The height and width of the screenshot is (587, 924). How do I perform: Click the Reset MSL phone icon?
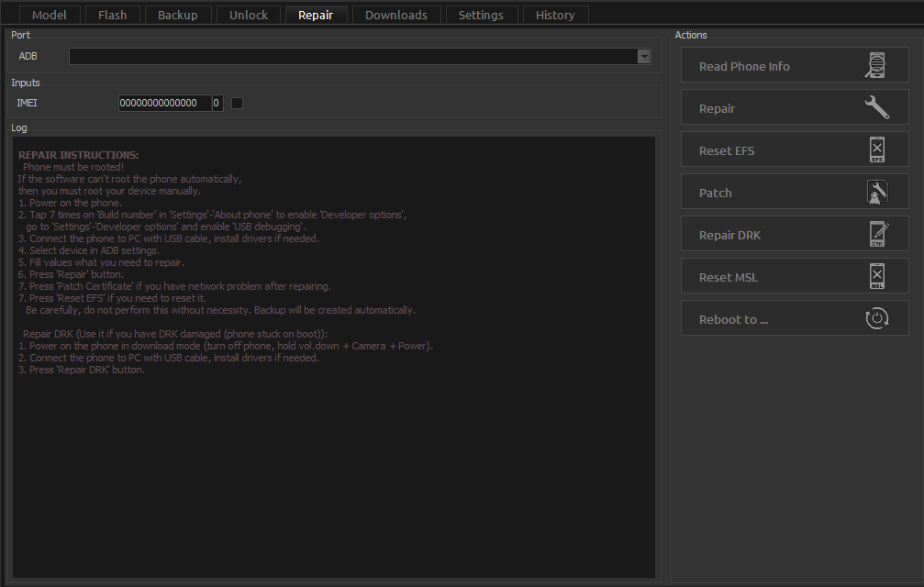tap(877, 277)
